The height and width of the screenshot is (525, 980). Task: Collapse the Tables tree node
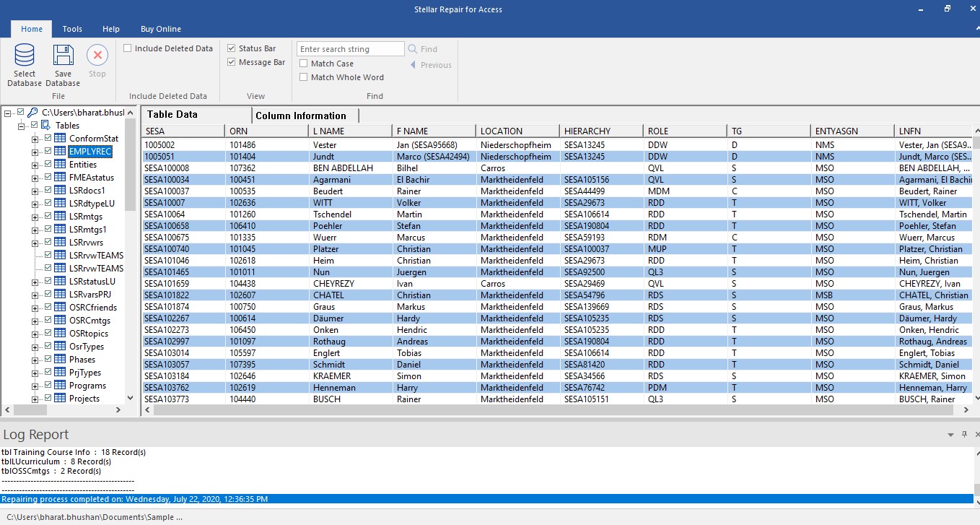click(22, 126)
